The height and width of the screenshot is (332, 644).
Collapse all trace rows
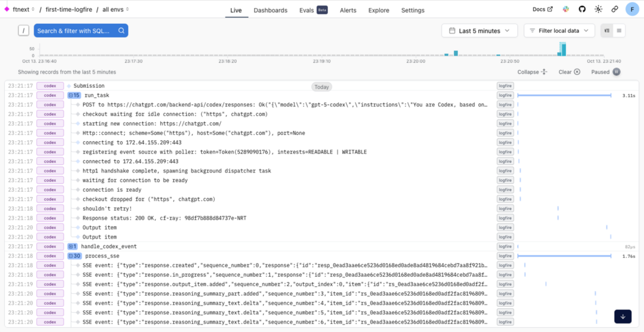click(x=533, y=72)
